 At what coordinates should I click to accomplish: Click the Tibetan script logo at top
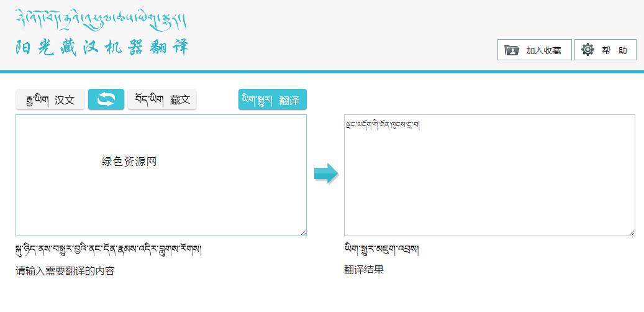(101, 20)
